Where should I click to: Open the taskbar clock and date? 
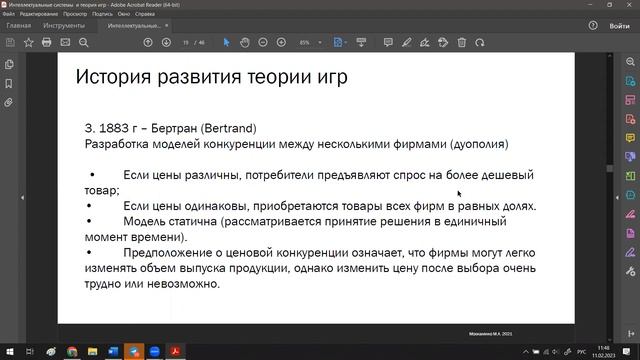(x=604, y=352)
